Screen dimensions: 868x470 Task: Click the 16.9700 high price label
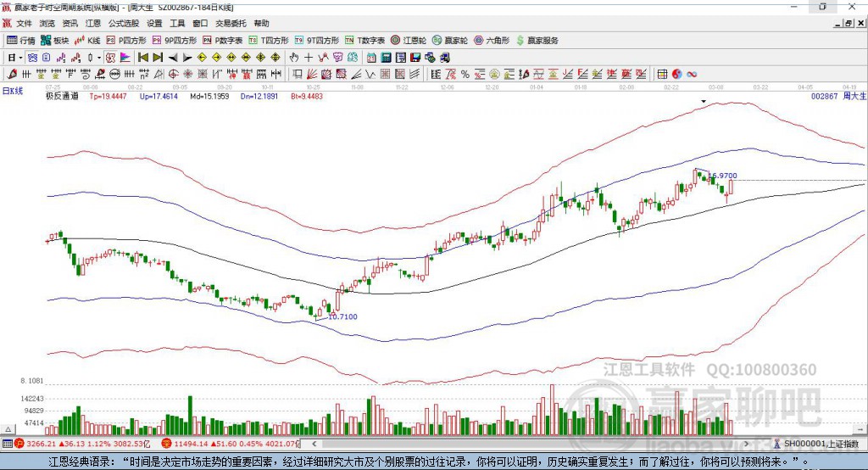point(723,176)
